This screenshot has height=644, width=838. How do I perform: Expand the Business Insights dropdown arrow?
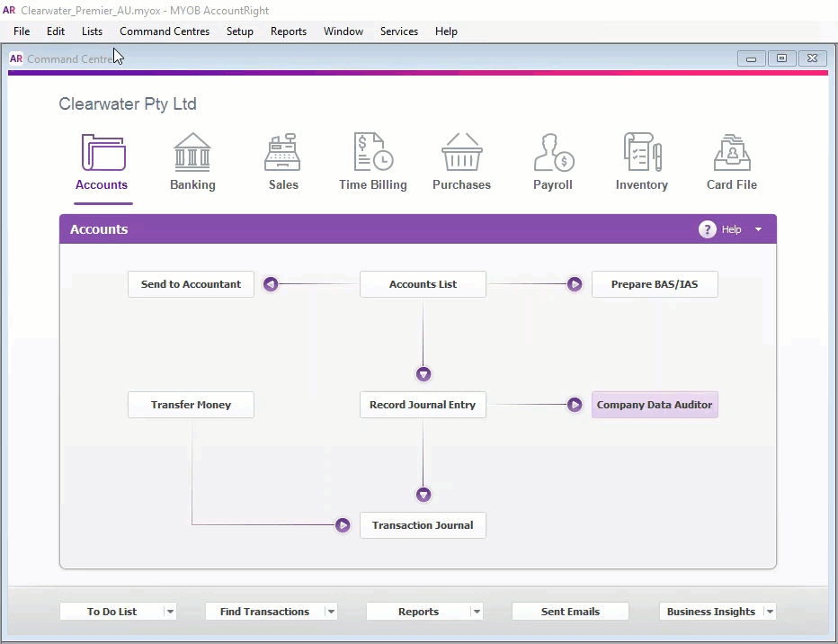click(x=770, y=612)
